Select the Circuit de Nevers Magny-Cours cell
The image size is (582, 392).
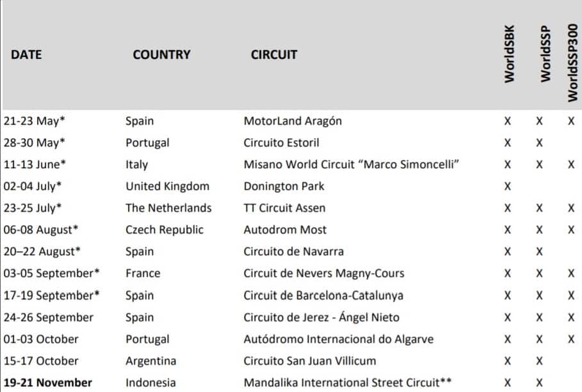click(x=324, y=273)
